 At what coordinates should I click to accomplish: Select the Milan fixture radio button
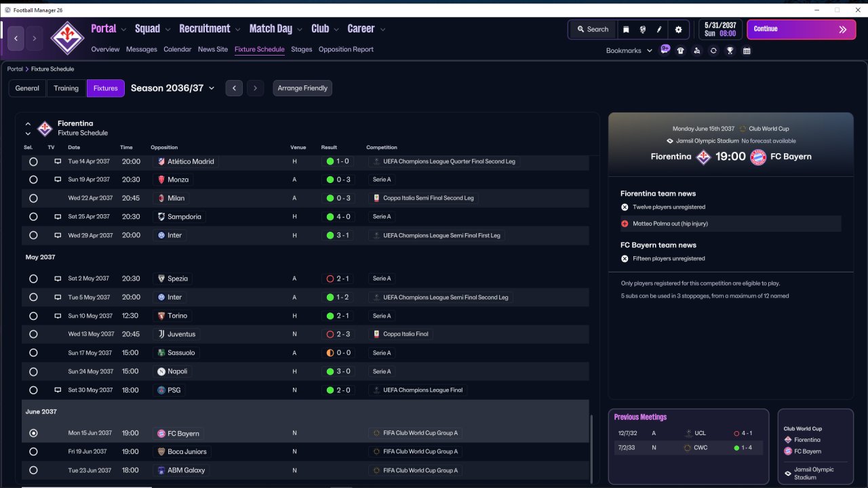tap(33, 199)
